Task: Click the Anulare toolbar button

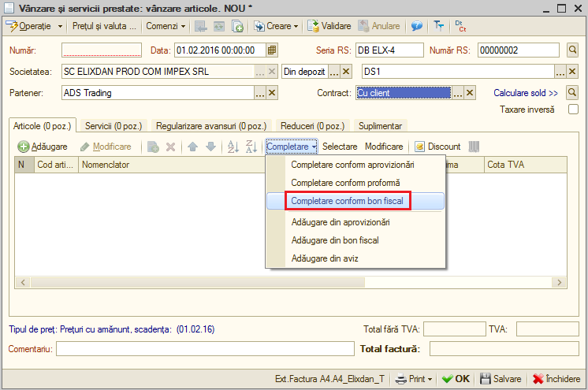Action: click(379, 26)
